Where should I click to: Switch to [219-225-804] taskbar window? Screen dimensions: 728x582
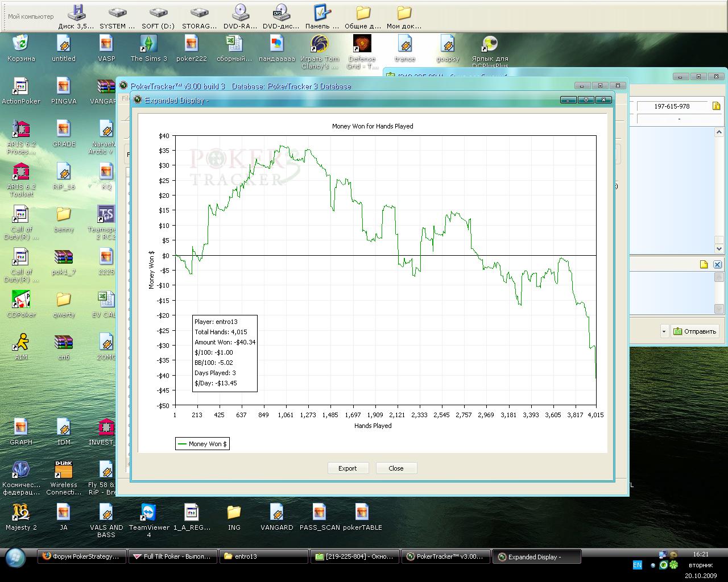(x=354, y=557)
